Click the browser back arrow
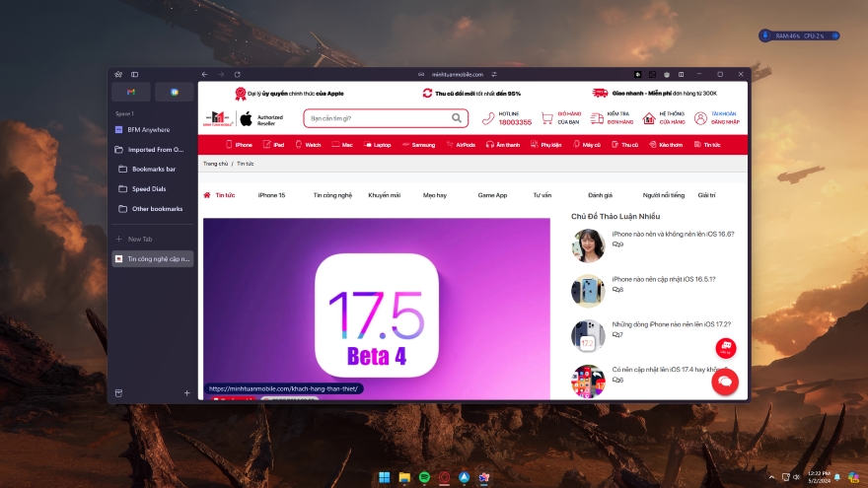This screenshot has height=488, width=868. pos(205,74)
